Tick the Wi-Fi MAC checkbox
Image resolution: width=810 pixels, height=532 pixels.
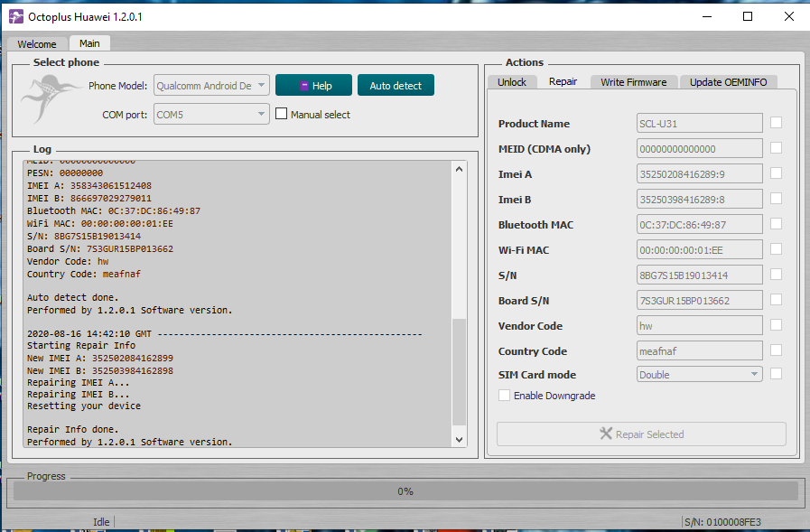(776, 249)
